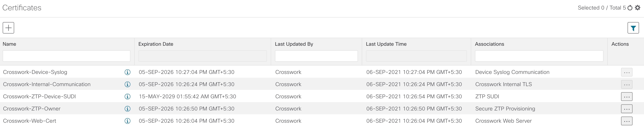Image resolution: width=644 pixels, height=136 pixels.
Task: Click the refresh icon next to Total 5
Action: pyautogui.click(x=630, y=8)
